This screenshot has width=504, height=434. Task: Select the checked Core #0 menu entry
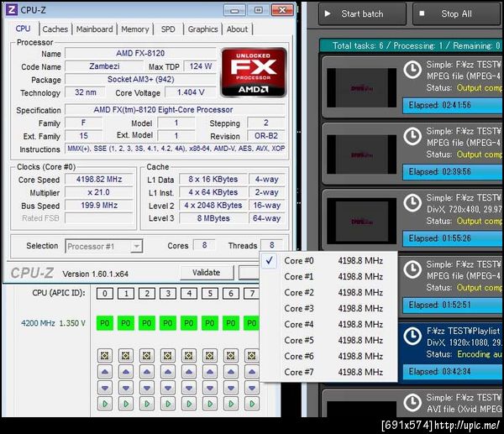click(x=328, y=260)
